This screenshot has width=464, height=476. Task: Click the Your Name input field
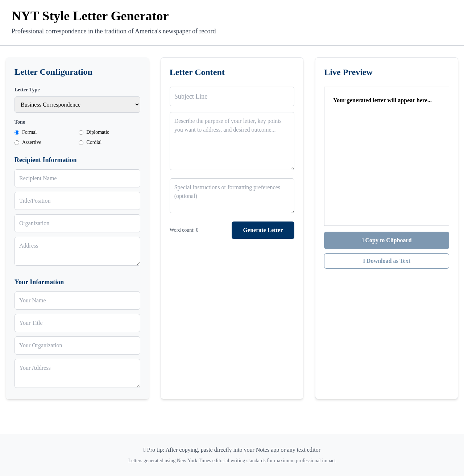[x=77, y=301]
